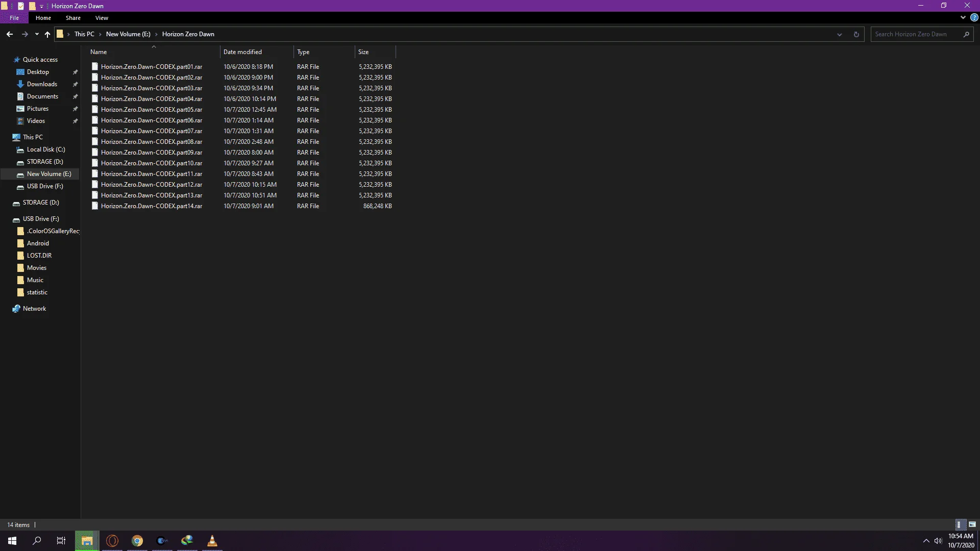The height and width of the screenshot is (551, 980).
Task: Open the LOST.DIR folder
Action: coord(39,256)
